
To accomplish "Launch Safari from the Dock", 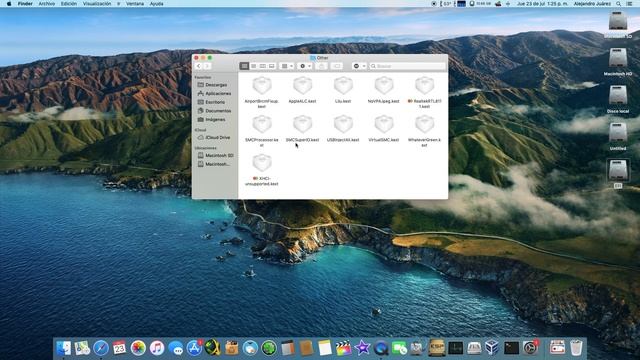I will click(x=101, y=348).
